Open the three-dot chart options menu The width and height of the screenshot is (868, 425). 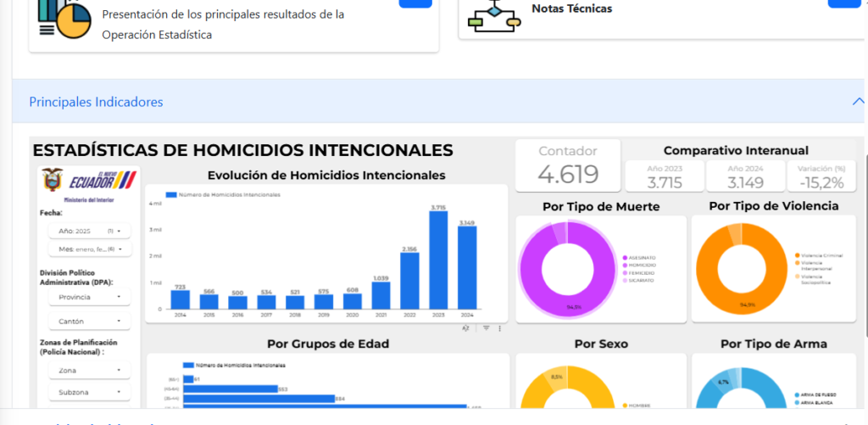[x=499, y=328]
